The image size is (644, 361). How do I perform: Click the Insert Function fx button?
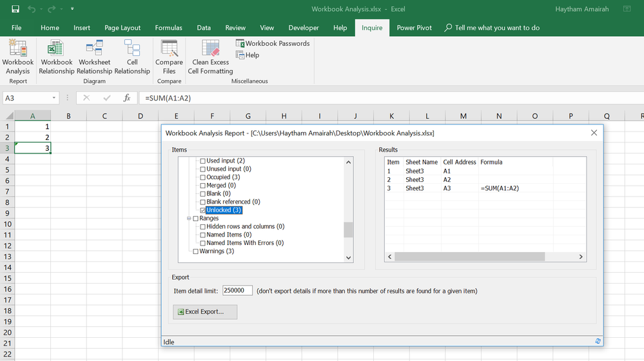pyautogui.click(x=127, y=98)
